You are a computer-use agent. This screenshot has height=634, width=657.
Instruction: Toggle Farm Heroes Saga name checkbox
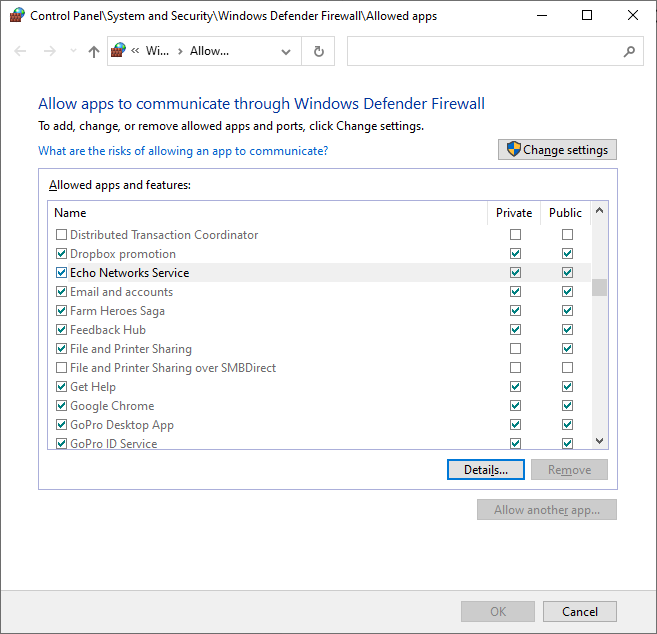tap(61, 311)
